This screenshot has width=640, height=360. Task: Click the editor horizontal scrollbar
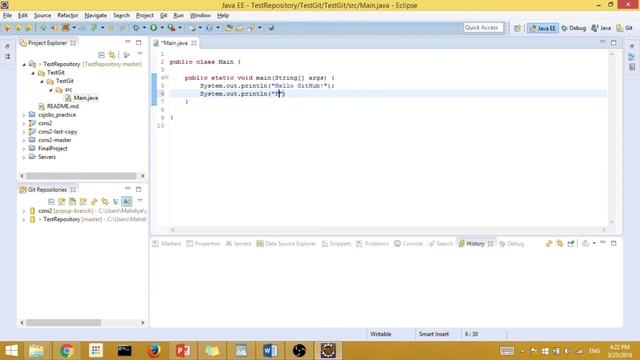(x=388, y=230)
